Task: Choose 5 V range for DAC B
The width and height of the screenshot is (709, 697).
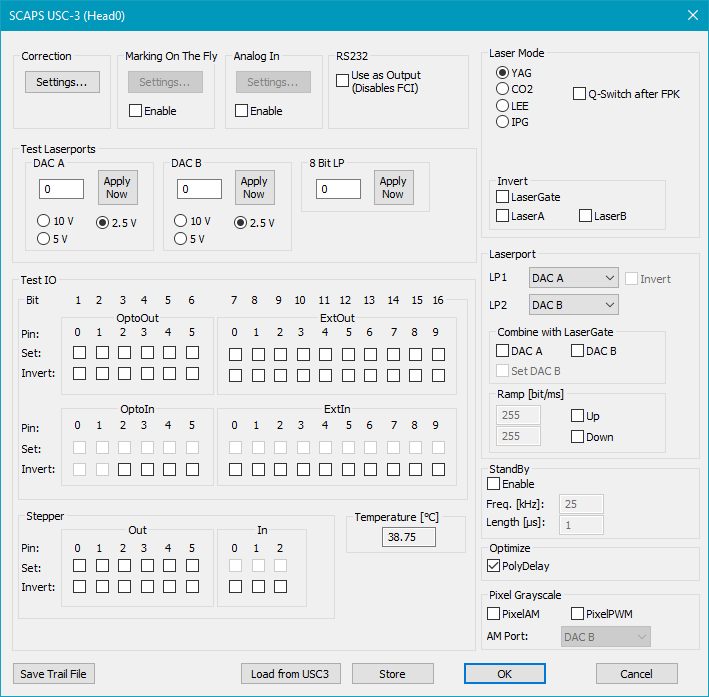Action: click(181, 238)
